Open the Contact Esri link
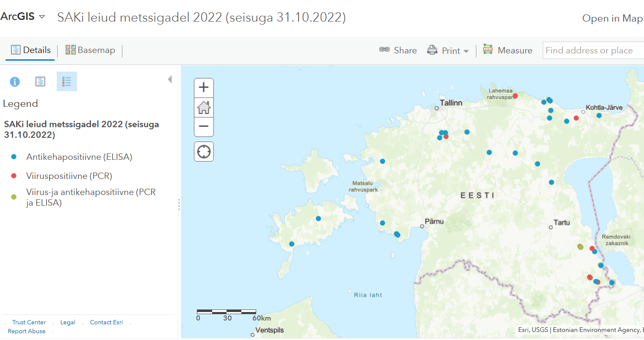Viewport: 644px width, 340px height. (106, 322)
